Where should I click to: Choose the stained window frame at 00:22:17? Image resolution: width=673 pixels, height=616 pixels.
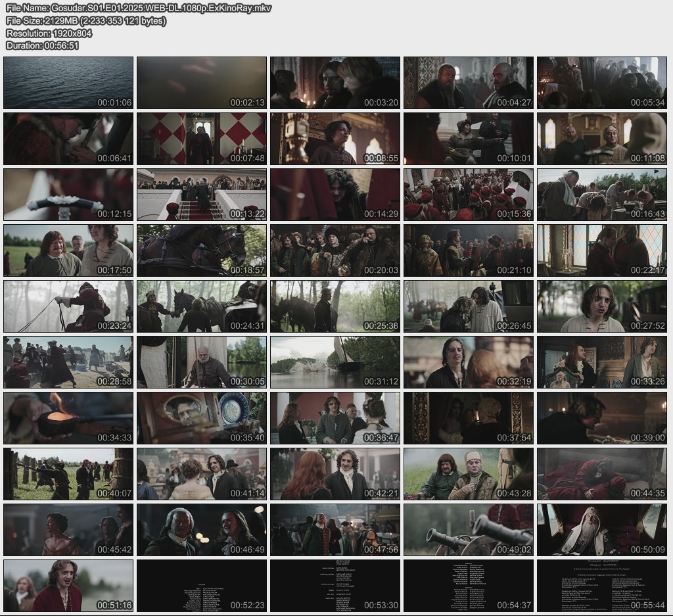pyautogui.click(x=602, y=250)
